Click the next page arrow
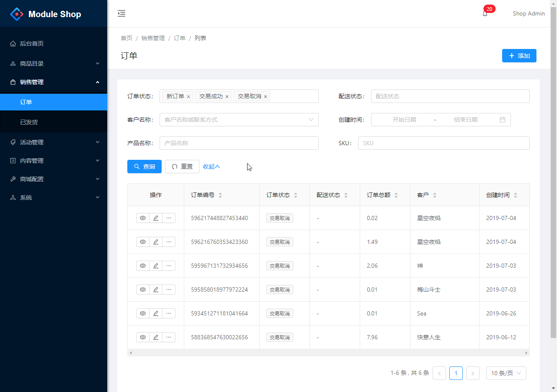This screenshot has height=392, width=557. click(x=473, y=373)
